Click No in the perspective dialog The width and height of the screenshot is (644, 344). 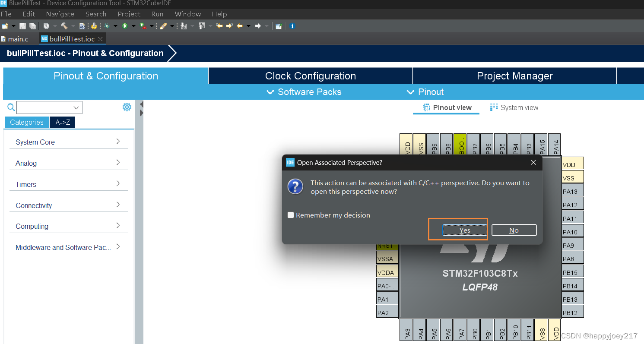point(514,230)
